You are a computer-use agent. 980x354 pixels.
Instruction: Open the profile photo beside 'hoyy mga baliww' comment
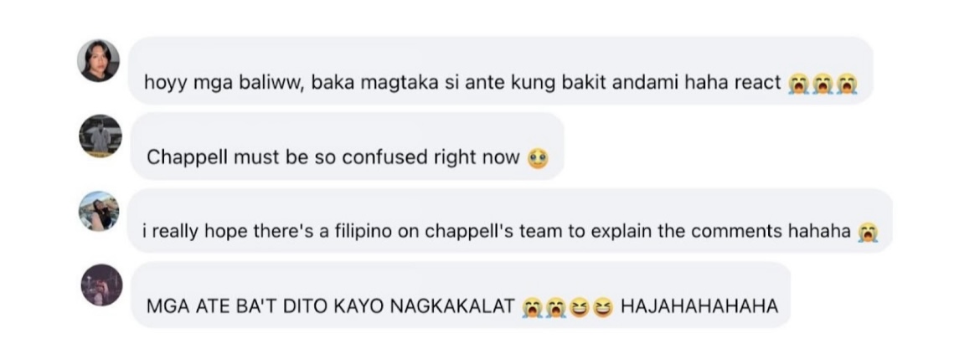coord(98,60)
